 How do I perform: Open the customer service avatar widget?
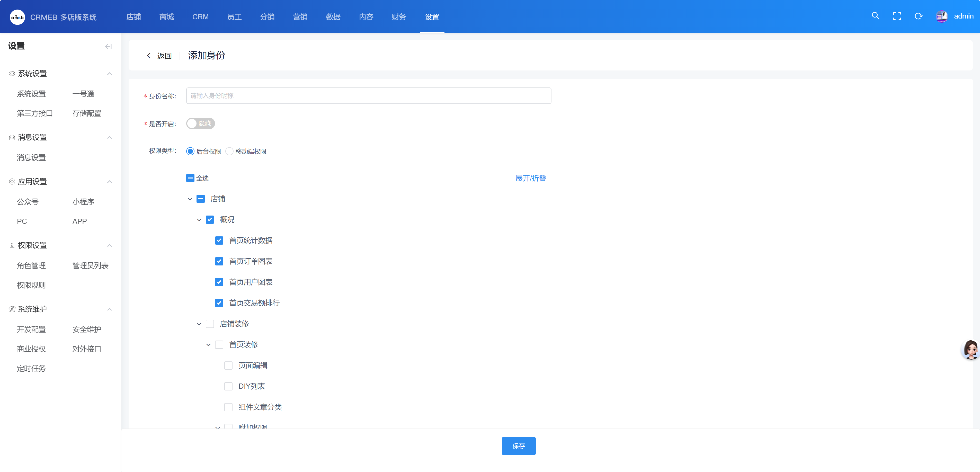970,349
